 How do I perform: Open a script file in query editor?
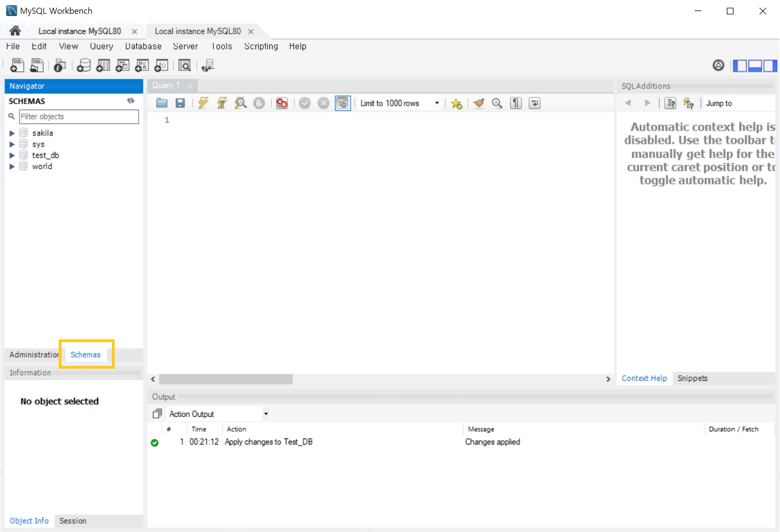tap(162, 103)
